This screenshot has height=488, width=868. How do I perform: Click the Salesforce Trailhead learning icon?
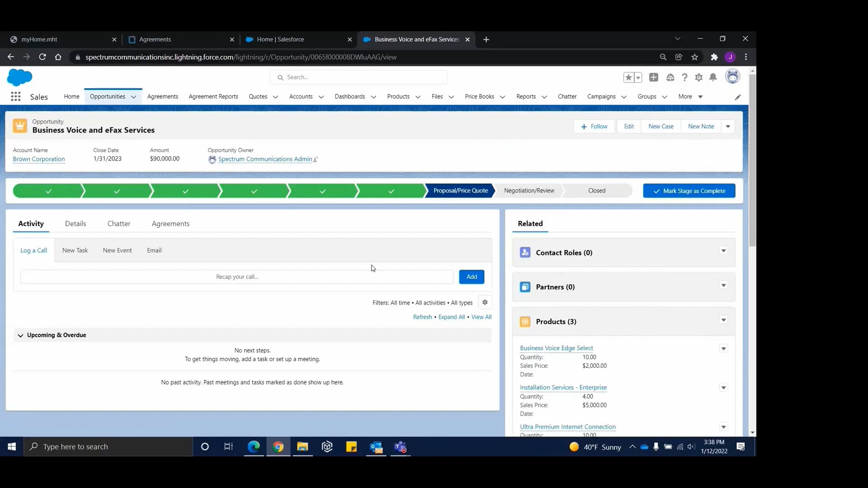[x=670, y=77]
